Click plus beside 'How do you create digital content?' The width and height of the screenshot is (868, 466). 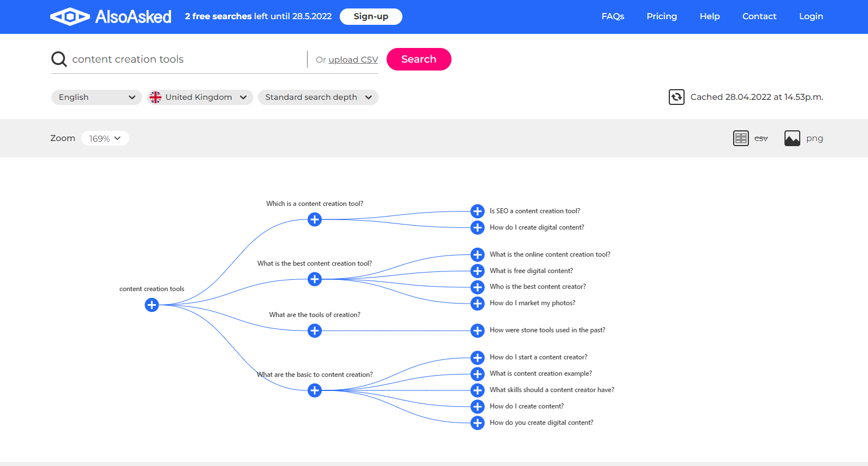[x=477, y=423]
